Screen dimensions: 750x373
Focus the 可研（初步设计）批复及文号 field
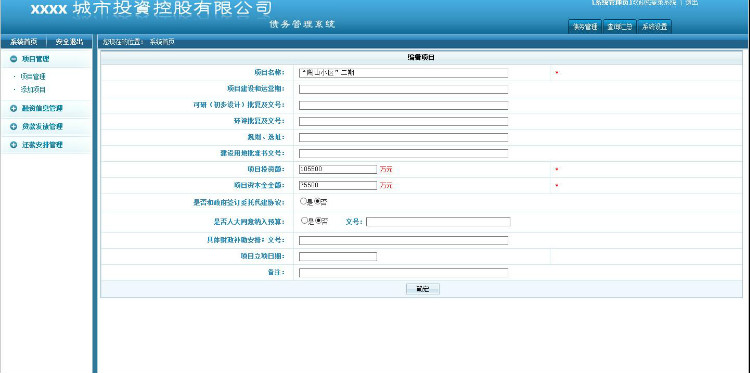[x=403, y=105]
